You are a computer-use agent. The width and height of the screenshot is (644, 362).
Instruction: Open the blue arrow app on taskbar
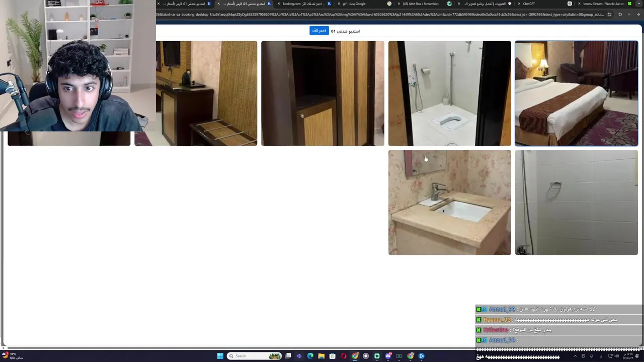point(421,356)
